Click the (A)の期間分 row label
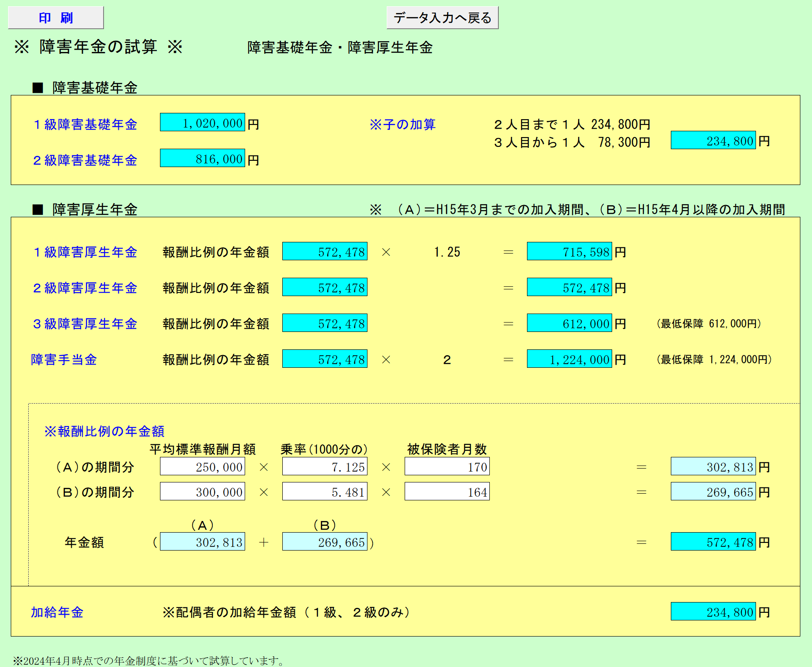Screen dimensions: 812x667 pos(94,467)
